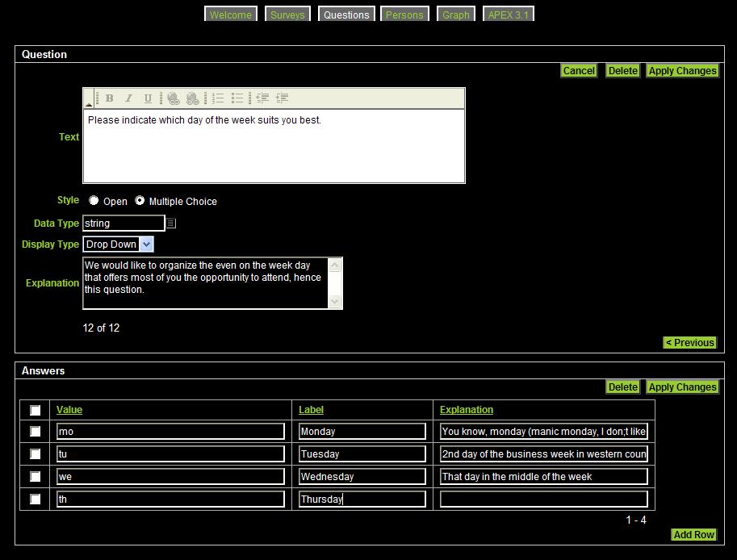The height and width of the screenshot is (560, 737).
Task: Open the Data Type list-of-values popup icon
Action: coord(171,224)
